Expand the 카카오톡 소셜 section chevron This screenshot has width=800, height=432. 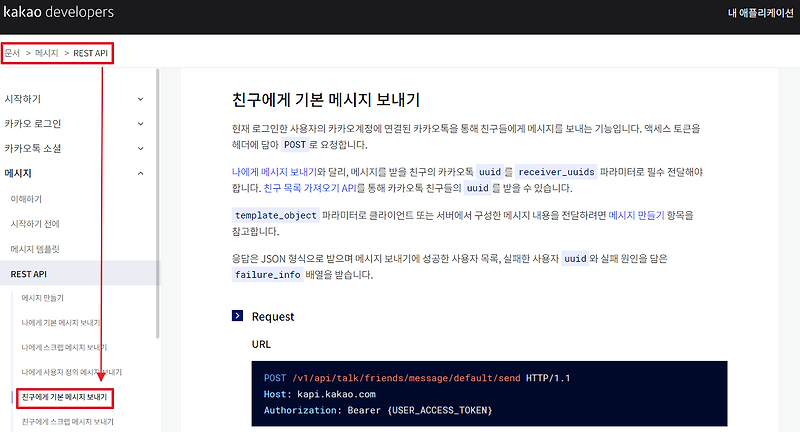point(140,148)
